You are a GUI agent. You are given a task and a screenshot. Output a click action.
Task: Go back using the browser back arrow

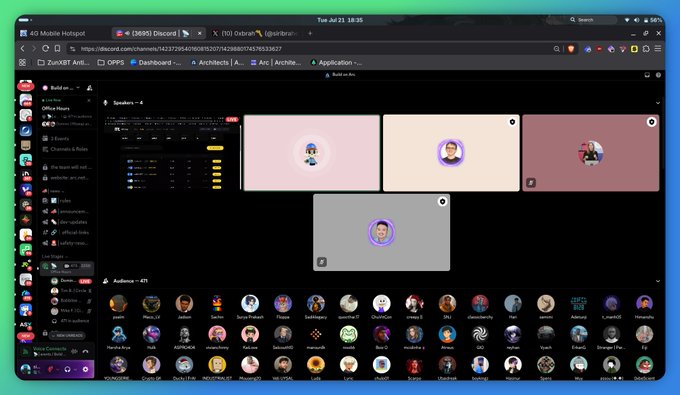click(x=23, y=49)
